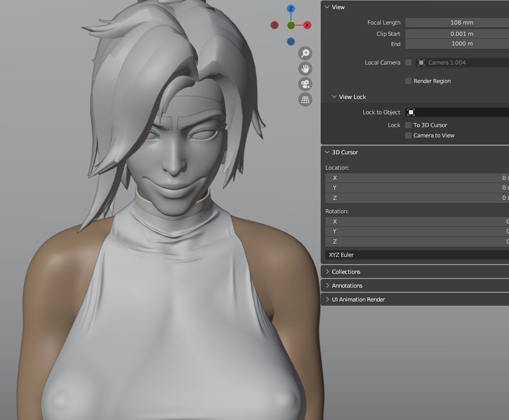Viewport: 509px width, 420px height.
Task: Check the Lock To 3D Cursor option
Action: coord(408,125)
